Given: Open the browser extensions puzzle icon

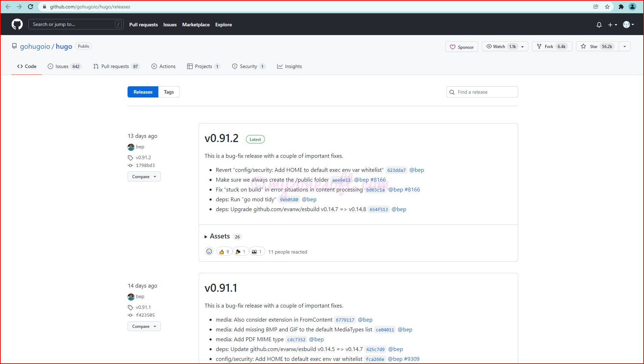Looking at the screenshot, I should pos(621,7).
